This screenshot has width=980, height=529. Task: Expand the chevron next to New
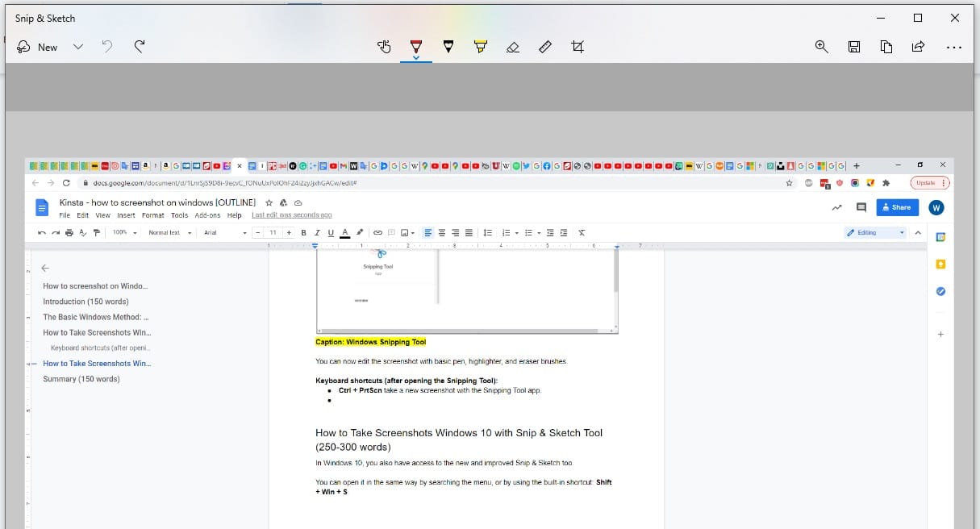coord(78,47)
